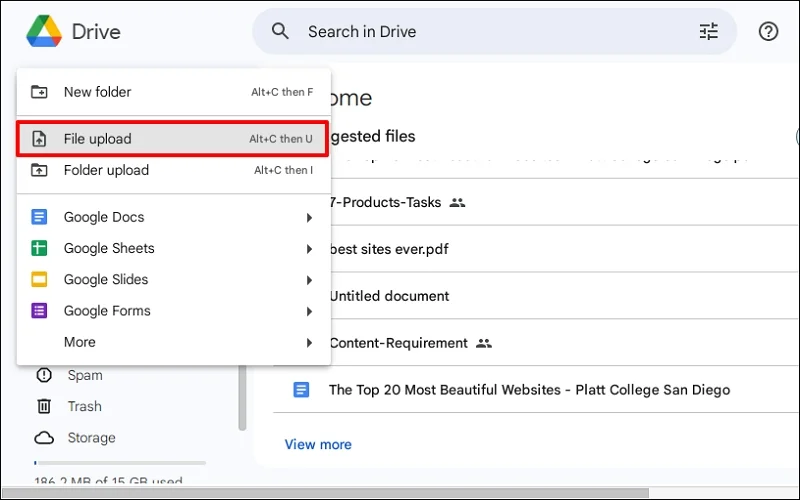Image resolution: width=800 pixels, height=500 pixels.
Task: Choose Google Docs menu entry
Action: pos(173,217)
